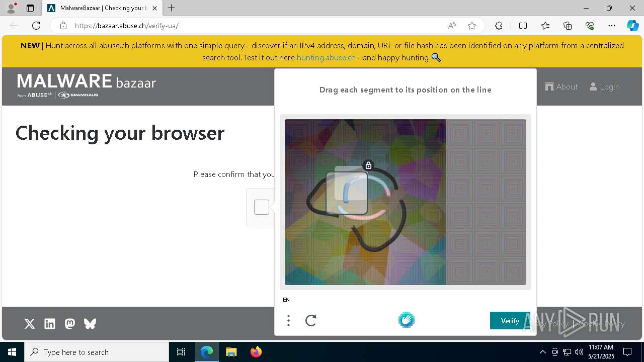Open a new tab with plus button
Screen dimensions: 644x362
pyautogui.click(x=172, y=8)
